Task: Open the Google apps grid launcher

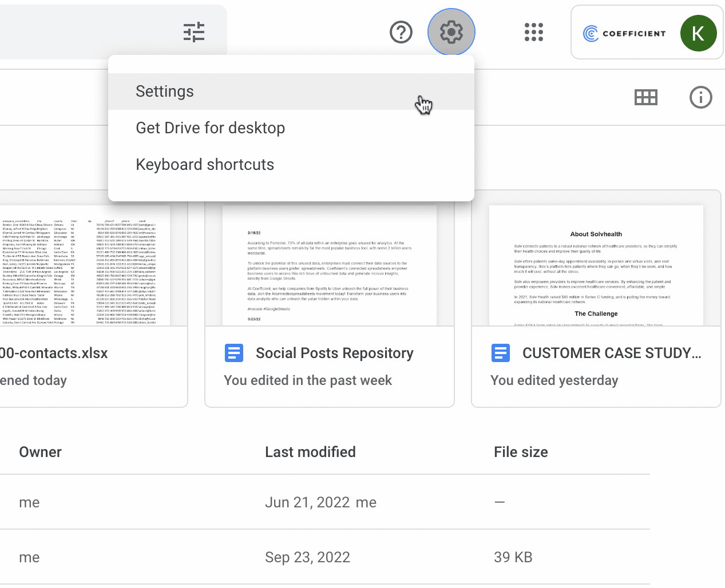Action: click(533, 33)
